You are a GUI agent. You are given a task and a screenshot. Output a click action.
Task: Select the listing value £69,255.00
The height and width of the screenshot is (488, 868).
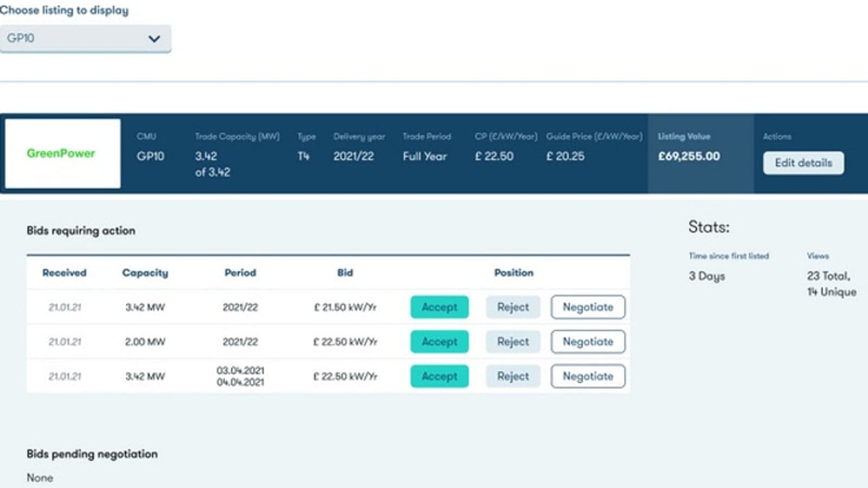click(x=689, y=156)
